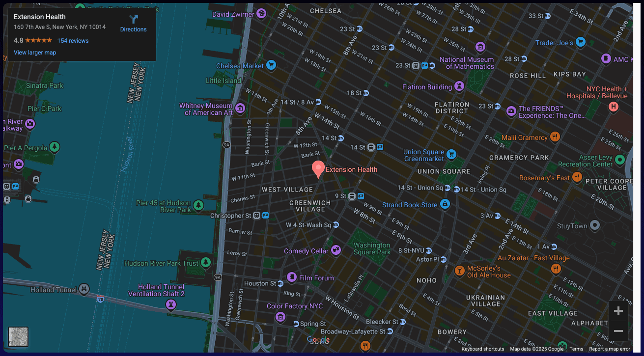Open the 154 reviews link
644x356 pixels.
coord(73,41)
